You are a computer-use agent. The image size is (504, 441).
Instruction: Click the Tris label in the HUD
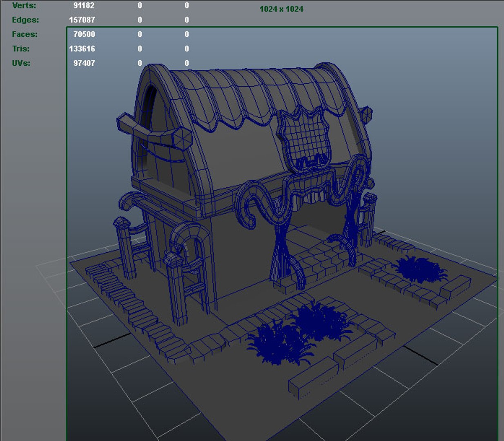pyautogui.click(x=20, y=49)
